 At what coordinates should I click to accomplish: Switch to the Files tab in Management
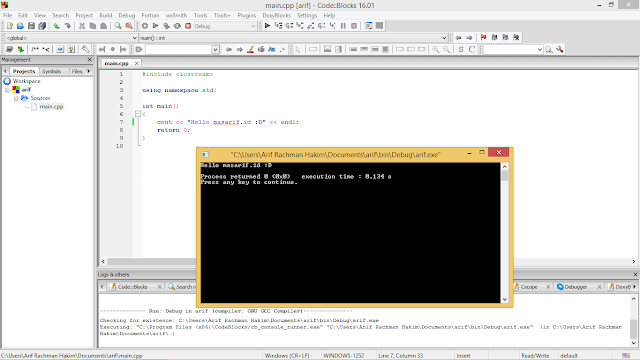click(x=77, y=71)
